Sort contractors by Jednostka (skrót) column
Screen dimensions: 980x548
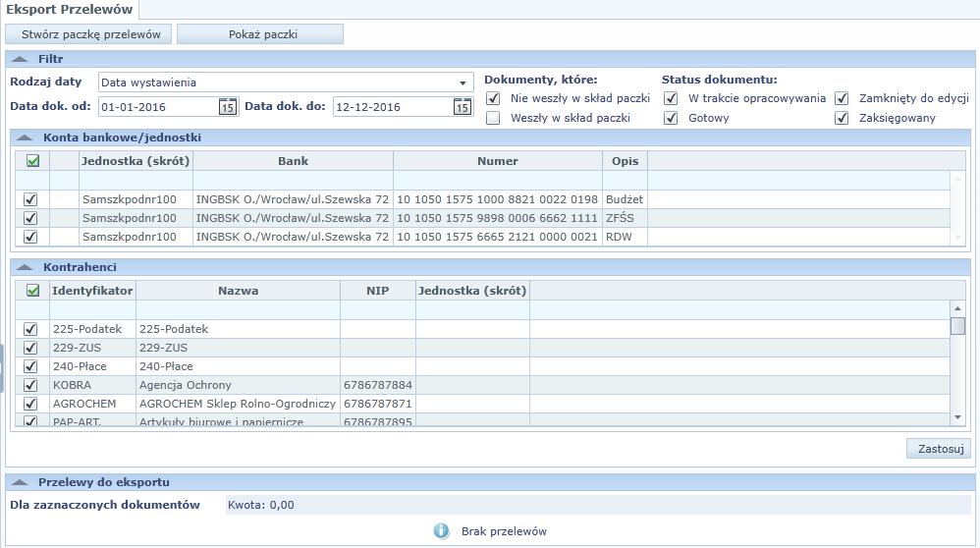click(472, 291)
